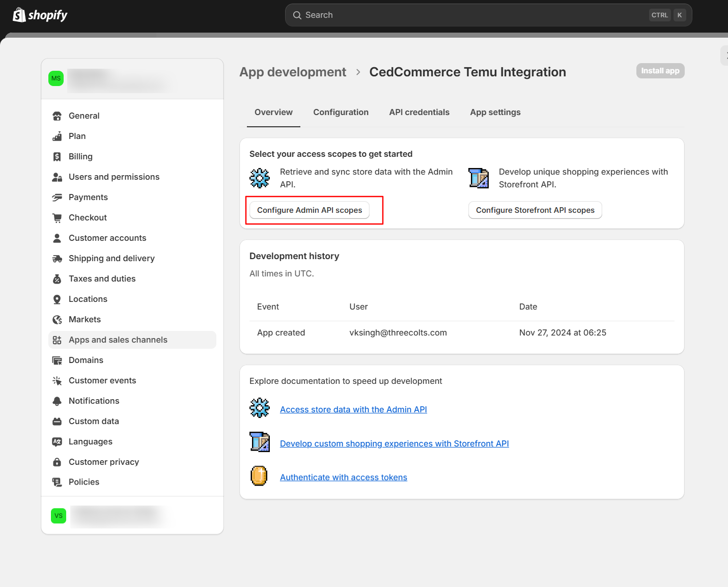Image resolution: width=728 pixels, height=587 pixels.
Task: Click the Custom data icon
Action: [57, 422]
